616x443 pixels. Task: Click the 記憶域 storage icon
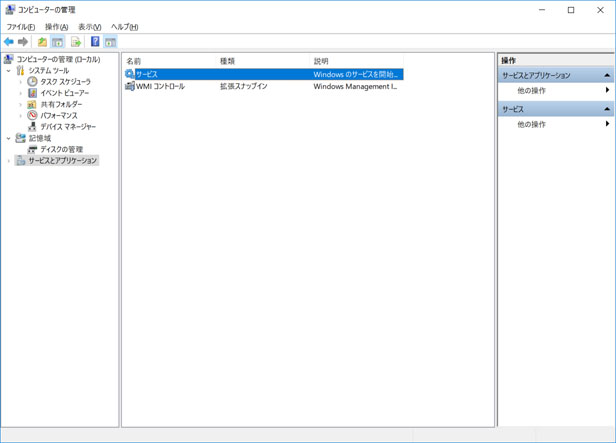pyautogui.click(x=20, y=138)
